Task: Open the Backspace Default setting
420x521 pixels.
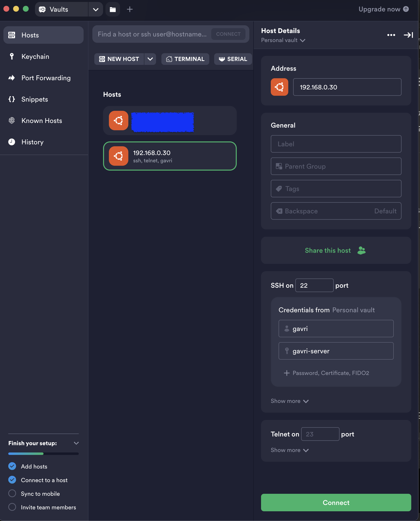Action: point(336,211)
